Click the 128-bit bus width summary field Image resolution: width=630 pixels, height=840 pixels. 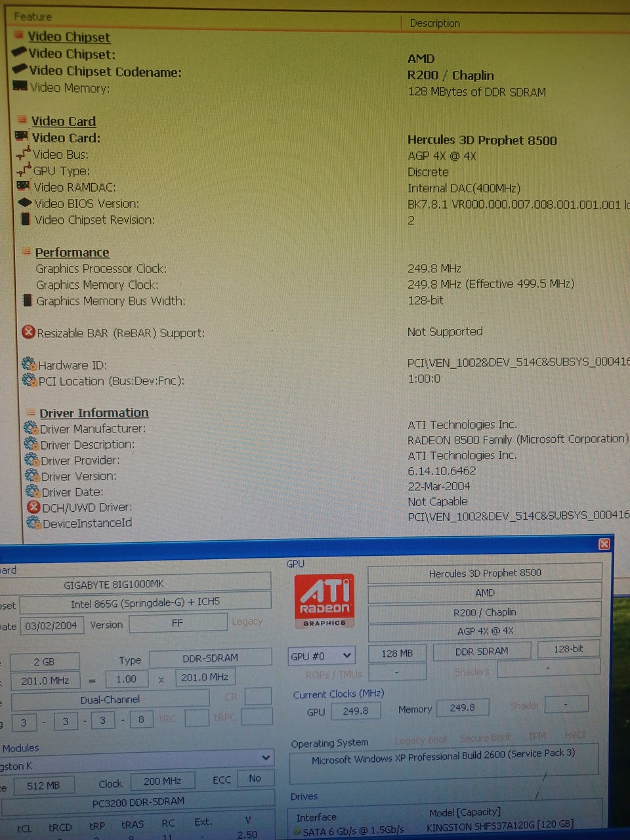[568, 648]
